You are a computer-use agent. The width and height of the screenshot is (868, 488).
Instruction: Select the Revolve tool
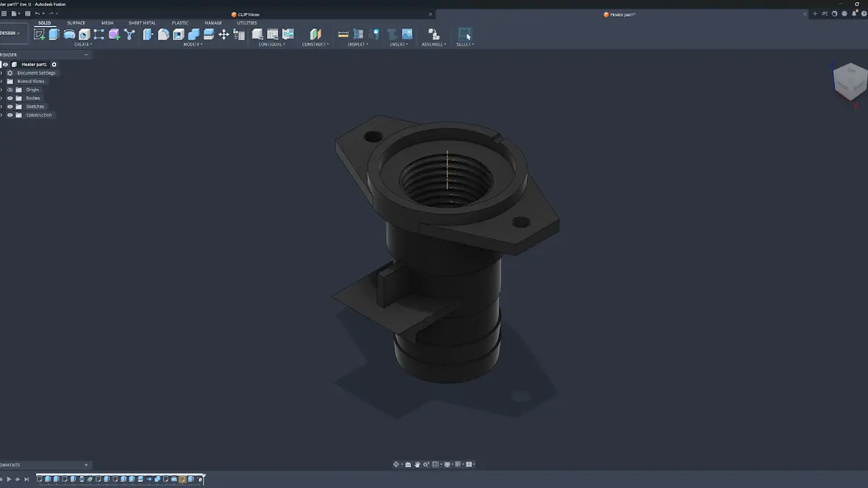[69, 34]
